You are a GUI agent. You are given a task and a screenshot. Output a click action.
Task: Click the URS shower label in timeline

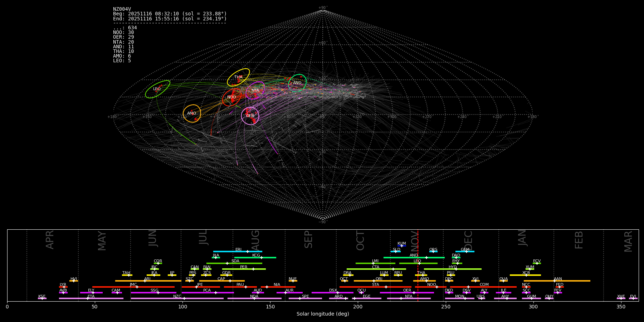(x=480, y=297)
